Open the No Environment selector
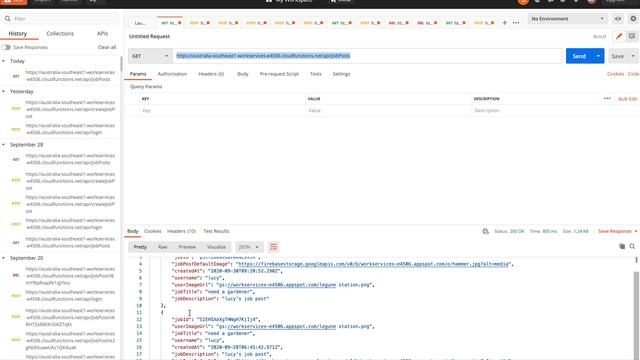Screen dimensions: 640x360 [x=567, y=19]
